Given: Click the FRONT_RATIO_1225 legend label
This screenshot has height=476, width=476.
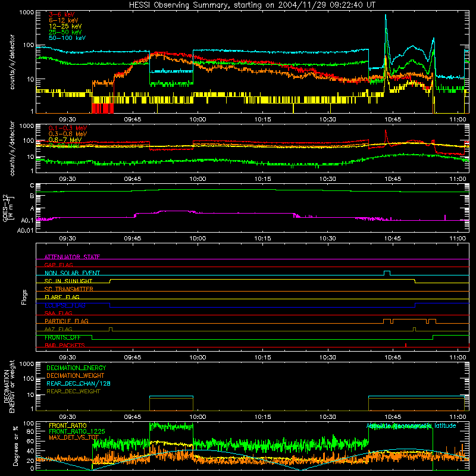Looking at the screenshot, I should click(x=77, y=431).
